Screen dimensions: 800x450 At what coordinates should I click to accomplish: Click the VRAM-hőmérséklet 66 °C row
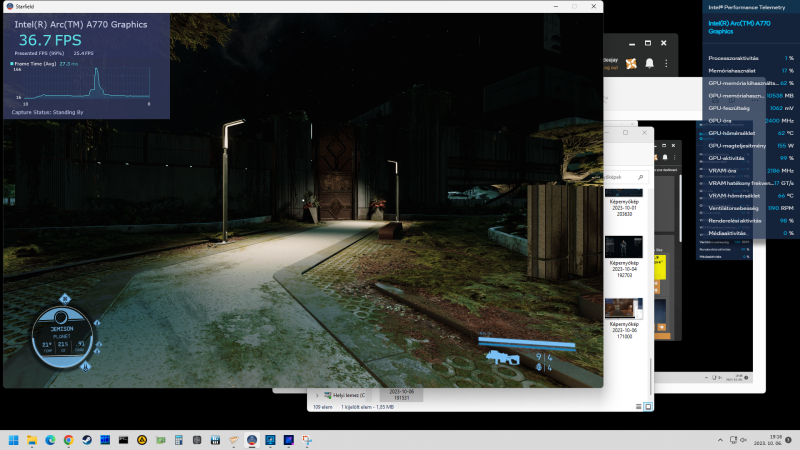751,196
